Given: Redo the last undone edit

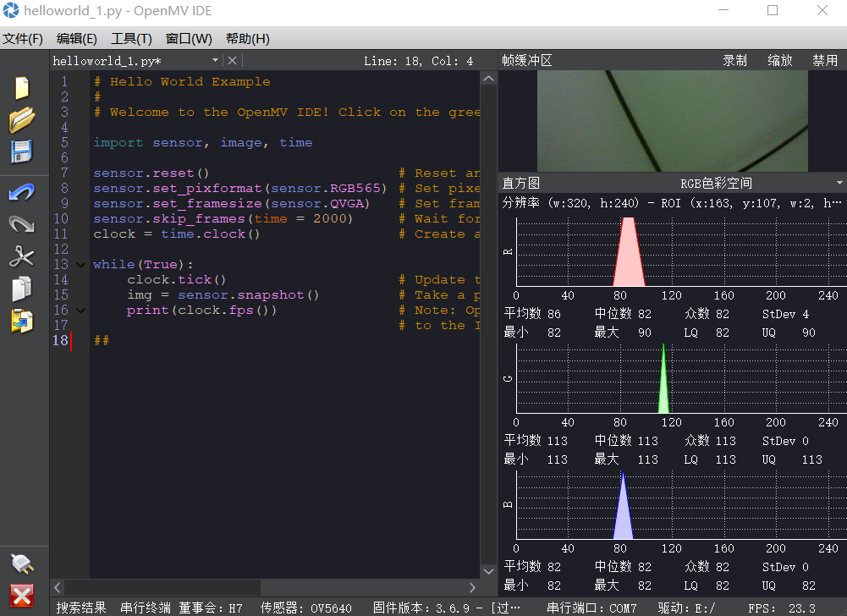Looking at the screenshot, I should pyautogui.click(x=22, y=223).
